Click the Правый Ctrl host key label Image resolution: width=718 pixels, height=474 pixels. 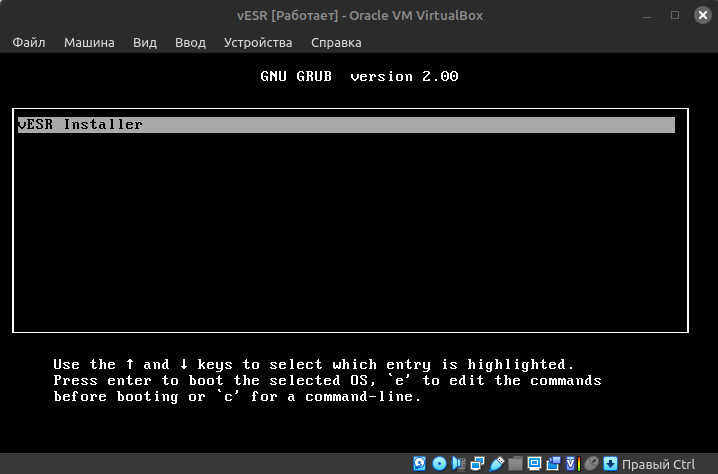658,464
